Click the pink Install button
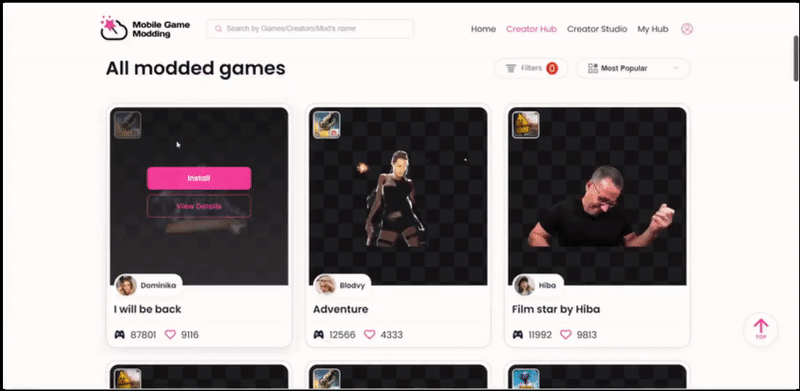Image resolution: width=800 pixels, height=391 pixels. (x=199, y=178)
